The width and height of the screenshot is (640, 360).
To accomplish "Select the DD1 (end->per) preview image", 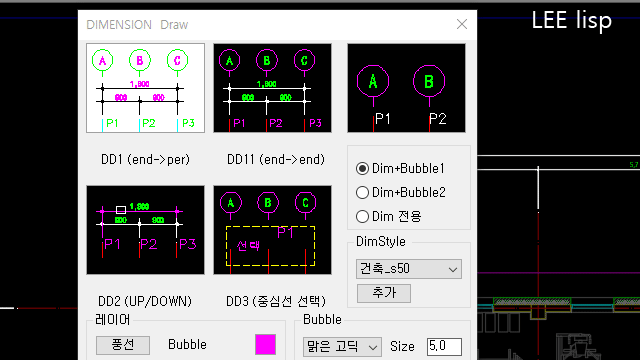I will click(145, 88).
